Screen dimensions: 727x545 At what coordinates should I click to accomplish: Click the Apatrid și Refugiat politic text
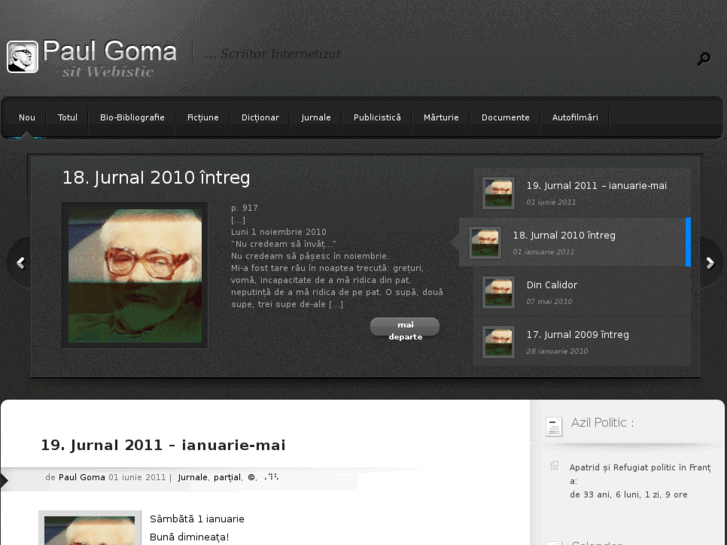640,474
